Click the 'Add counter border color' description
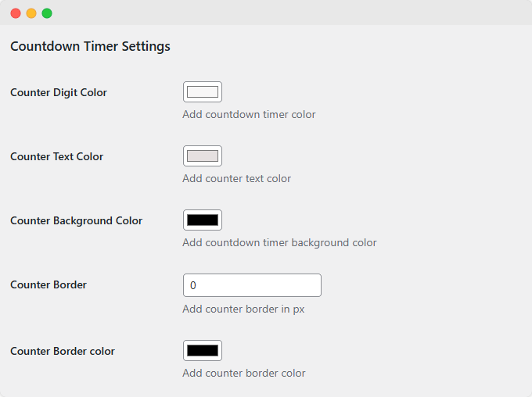Image resolution: width=532 pixels, height=397 pixels. [243, 373]
